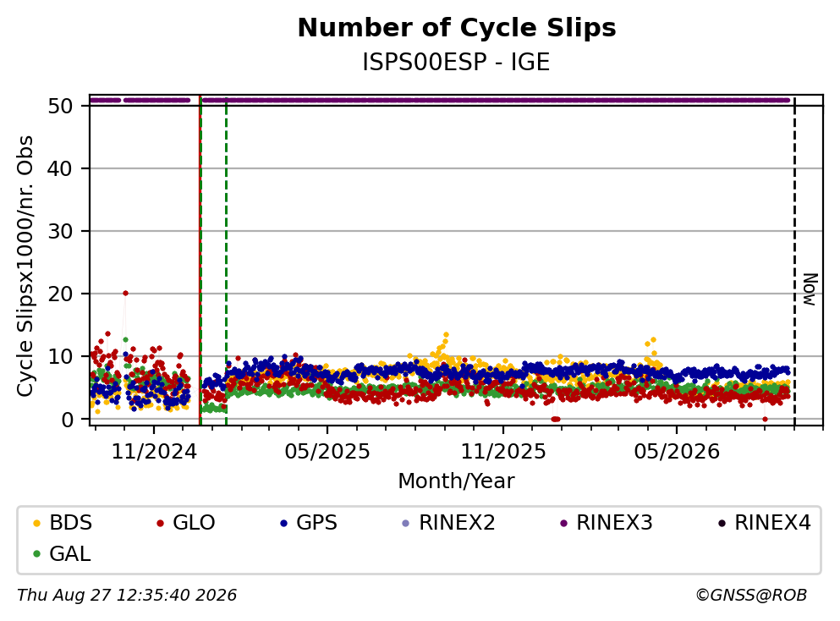Screen dimensions: 840x621
Task: Click the red GLO outlier near 20
Action: (x=125, y=293)
